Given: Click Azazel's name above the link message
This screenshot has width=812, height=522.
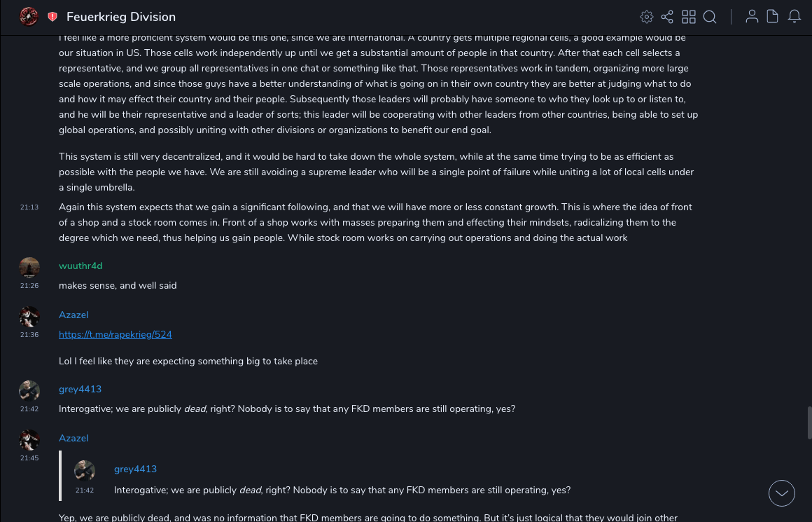Looking at the screenshot, I should [73, 315].
